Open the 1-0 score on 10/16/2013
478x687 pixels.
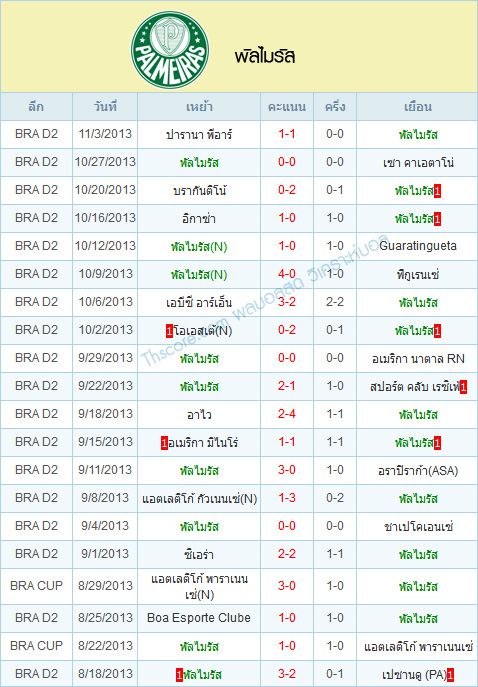tap(287, 218)
